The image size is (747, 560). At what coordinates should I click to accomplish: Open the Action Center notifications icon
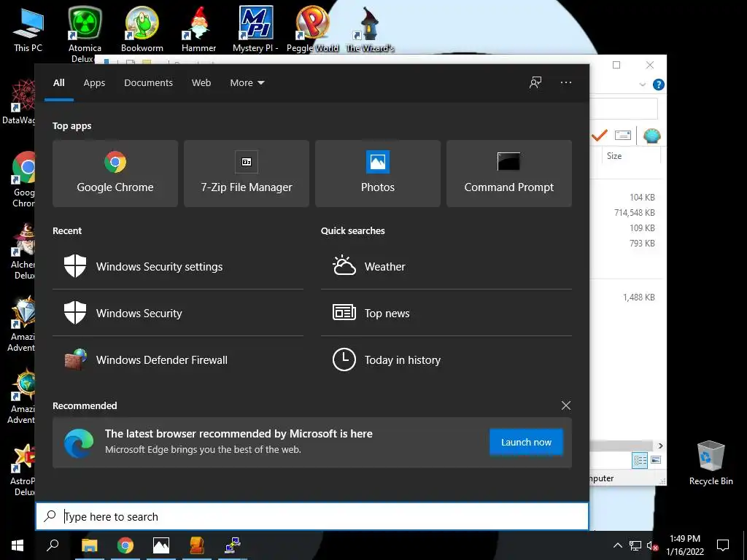723,545
